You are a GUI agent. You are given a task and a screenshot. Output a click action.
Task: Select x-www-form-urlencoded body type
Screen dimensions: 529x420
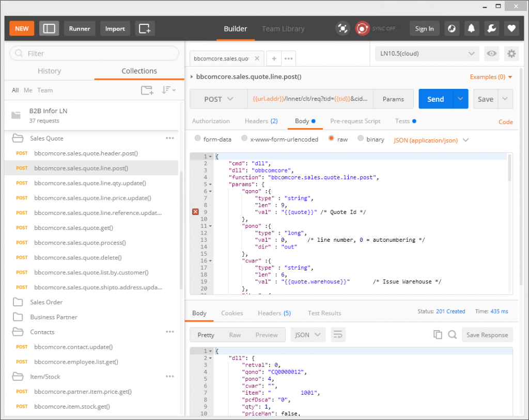244,138
